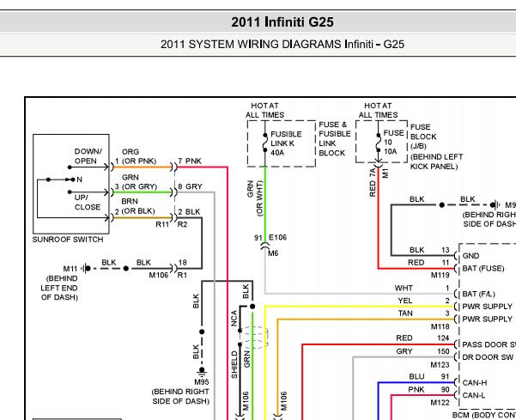Click the M123 connector label

pos(440,365)
